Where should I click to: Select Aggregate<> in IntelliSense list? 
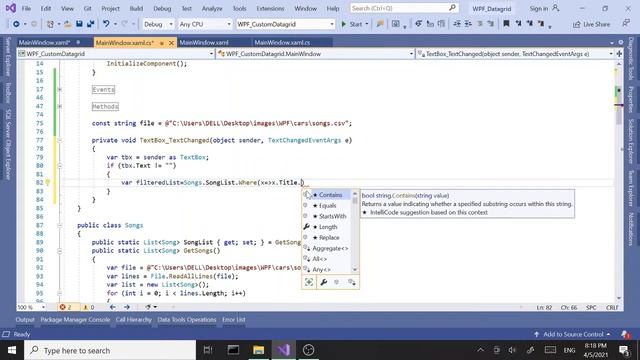tap(327, 248)
